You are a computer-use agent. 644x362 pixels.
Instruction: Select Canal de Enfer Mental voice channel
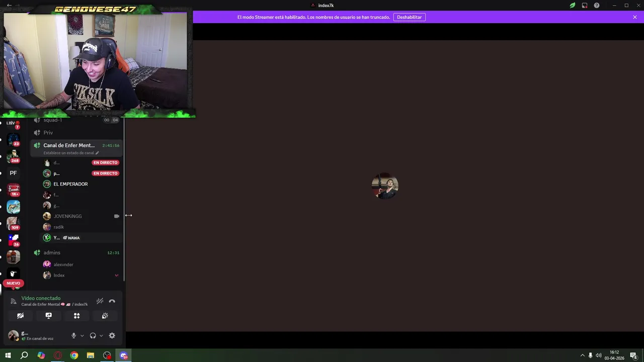tap(76, 148)
